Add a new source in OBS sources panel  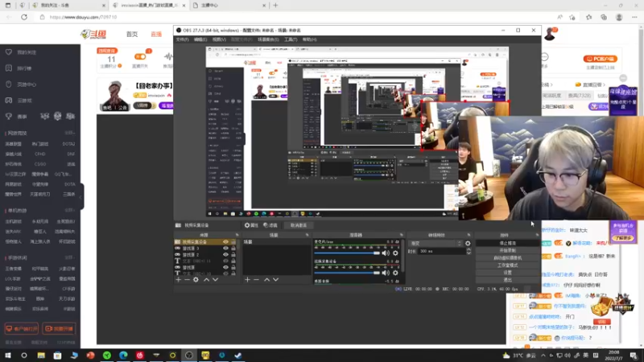click(178, 279)
